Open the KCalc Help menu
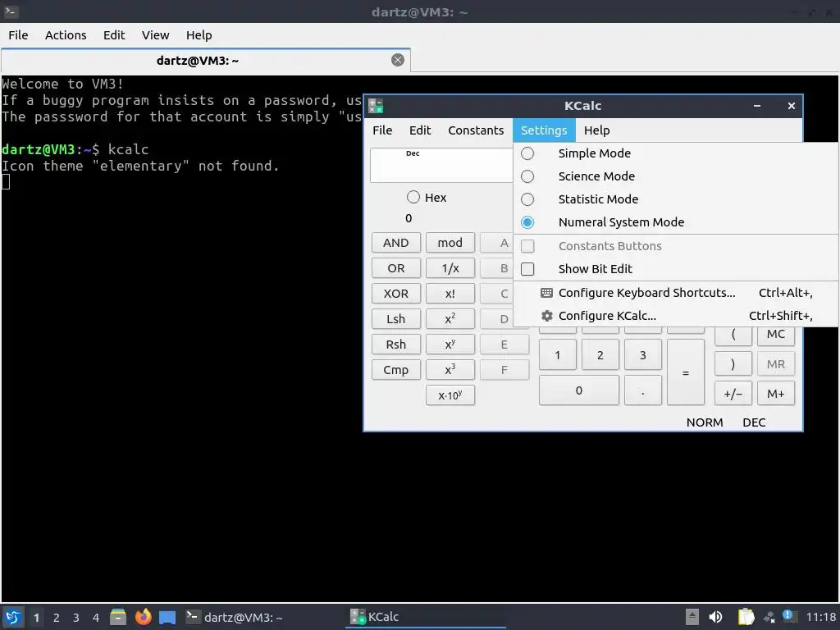 597,130
